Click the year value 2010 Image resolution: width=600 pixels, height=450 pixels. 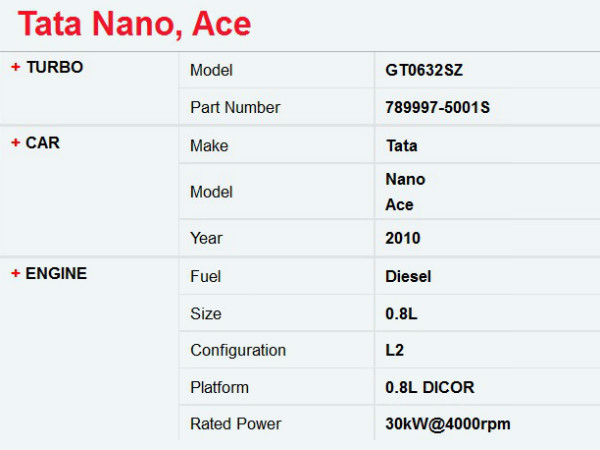pyautogui.click(x=403, y=239)
